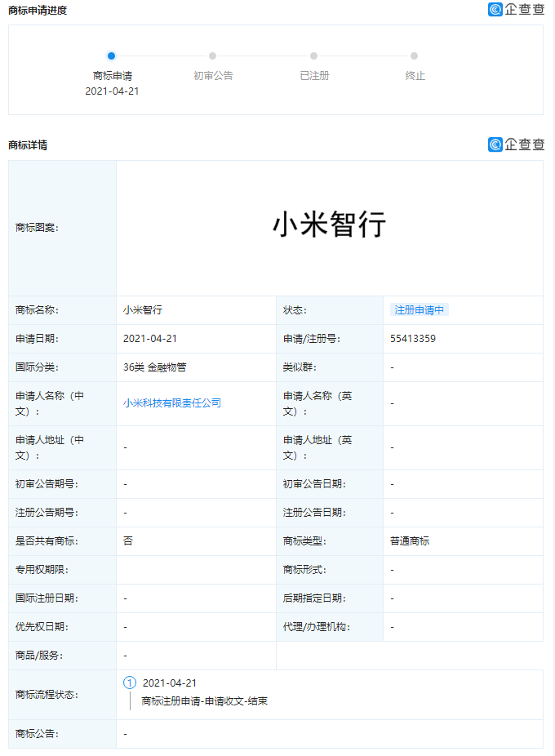Select the 商标申请 step label
Viewport: 555px width, 756px height.
coord(112,76)
